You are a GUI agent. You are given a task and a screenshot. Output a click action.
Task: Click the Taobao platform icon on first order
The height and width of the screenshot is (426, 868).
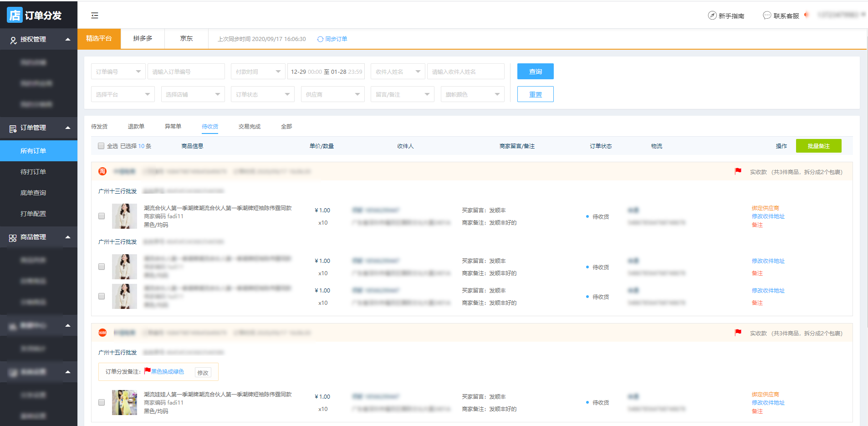click(102, 171)
